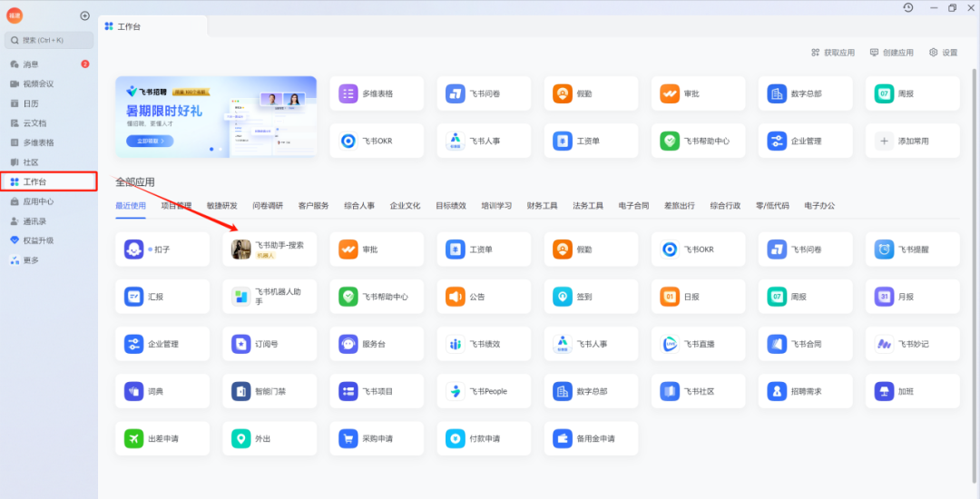
Task: Open the 签到 check-in app
Action: coord(563,297)
